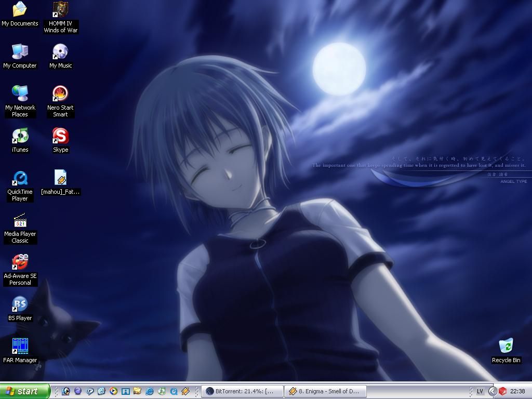532x399 pixels.
Task: Launch Windows Media Player from quick launch
Action: tap(113, 391)
